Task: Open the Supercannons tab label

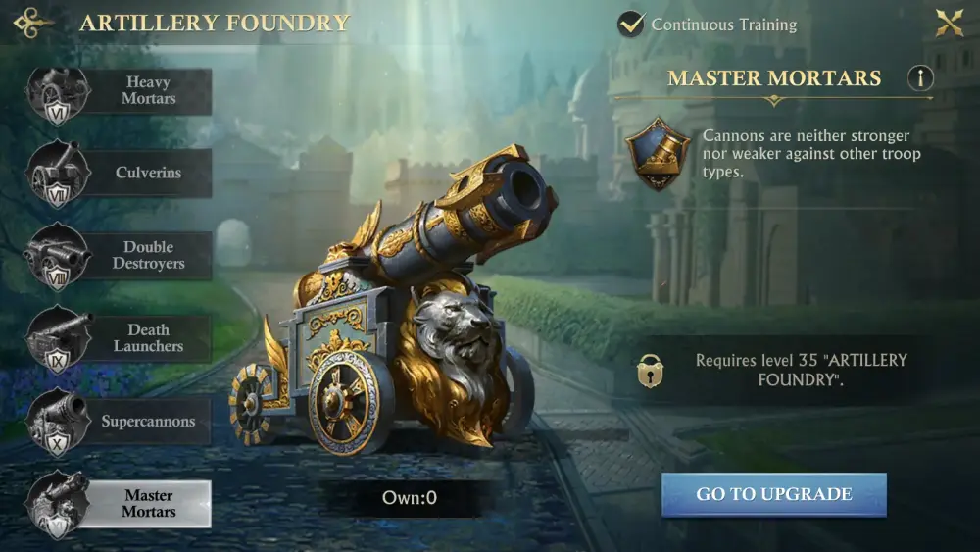Action: pyautogui.click(x=148, y=422)
